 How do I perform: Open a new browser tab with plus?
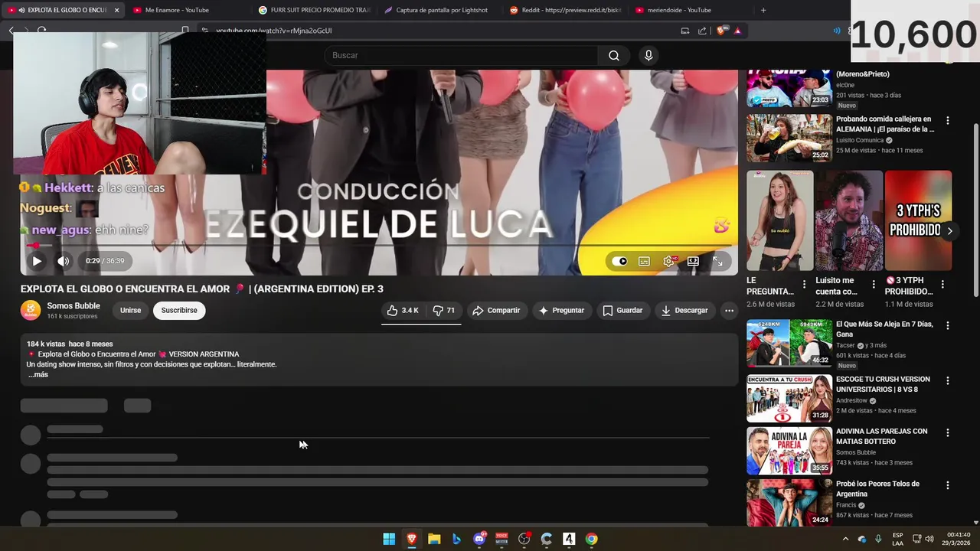tap(763, 10)
